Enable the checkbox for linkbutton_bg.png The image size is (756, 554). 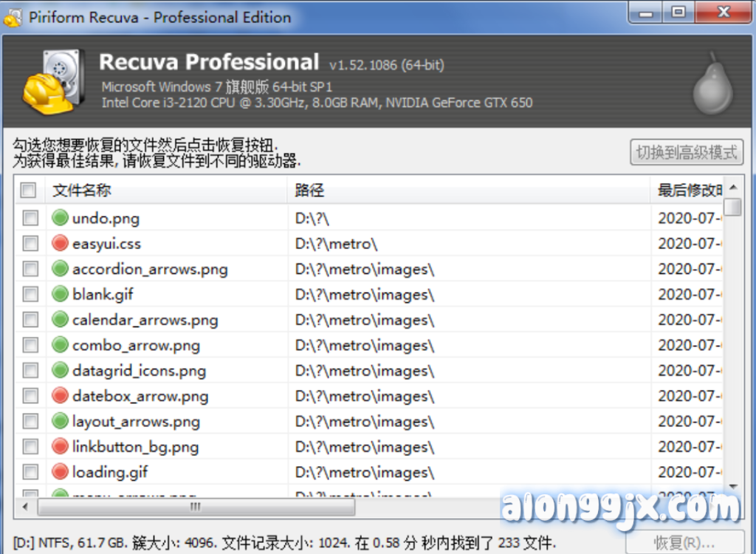coord(30,447)
